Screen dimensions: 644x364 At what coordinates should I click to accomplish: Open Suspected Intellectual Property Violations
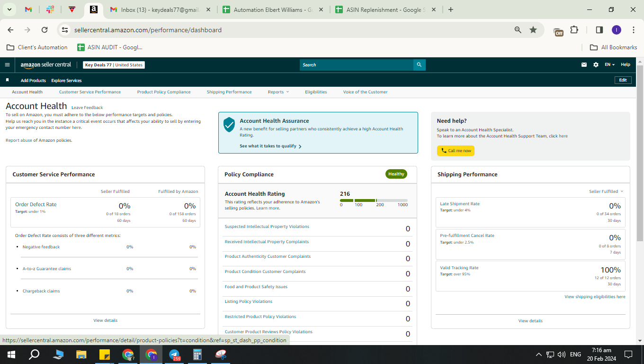(x=267, y=227)
